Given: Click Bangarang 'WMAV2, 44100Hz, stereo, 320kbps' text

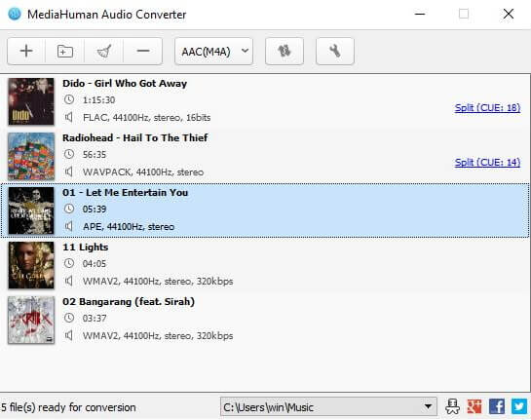Looking at the screenshot, I should click(x=158, y=335).
